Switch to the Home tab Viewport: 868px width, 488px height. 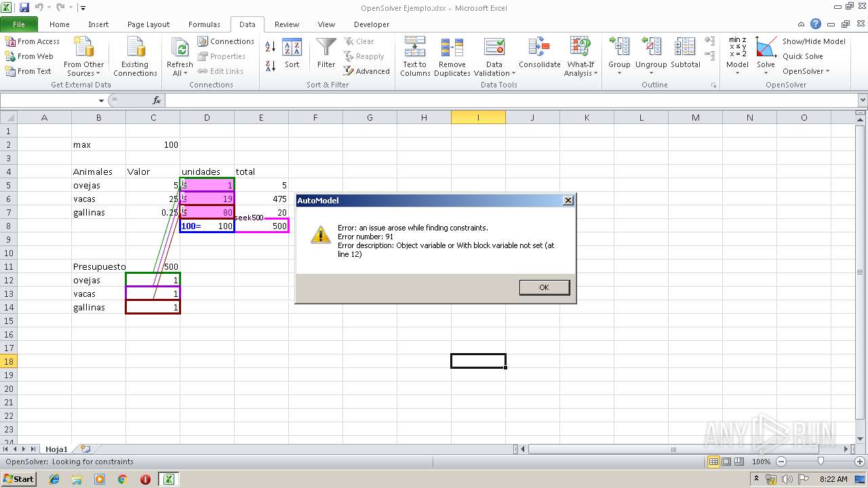pyautogui.click(x=60, y=24)
